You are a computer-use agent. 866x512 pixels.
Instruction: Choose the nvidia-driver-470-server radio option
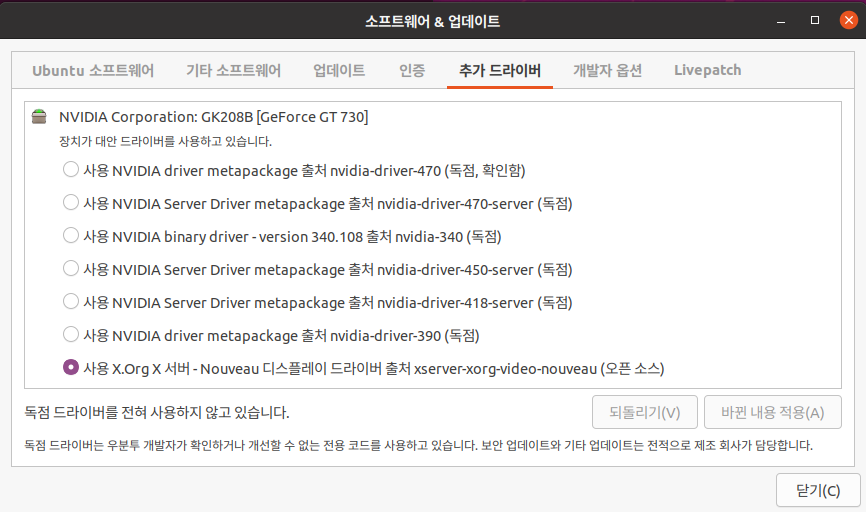(x=71, y=202)
